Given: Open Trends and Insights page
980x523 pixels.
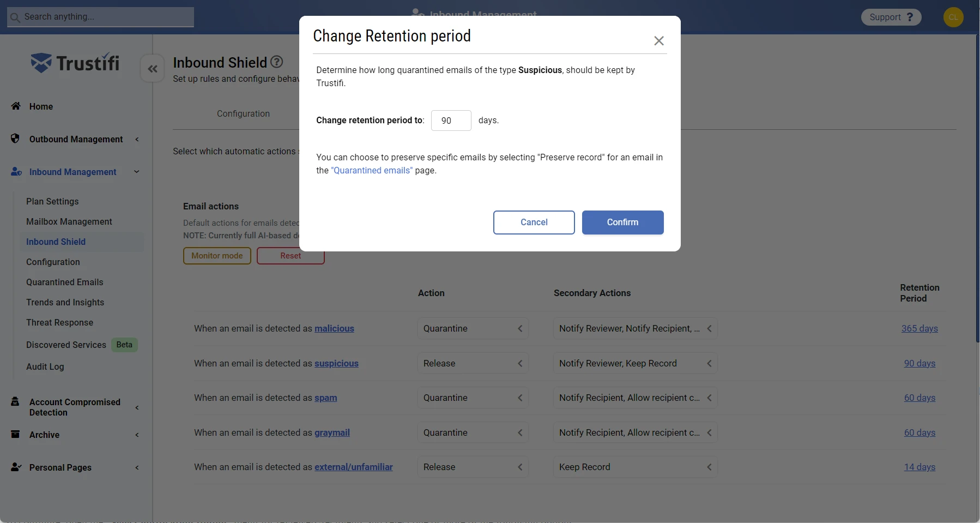Looking at the screenshot, I should 65,302.
